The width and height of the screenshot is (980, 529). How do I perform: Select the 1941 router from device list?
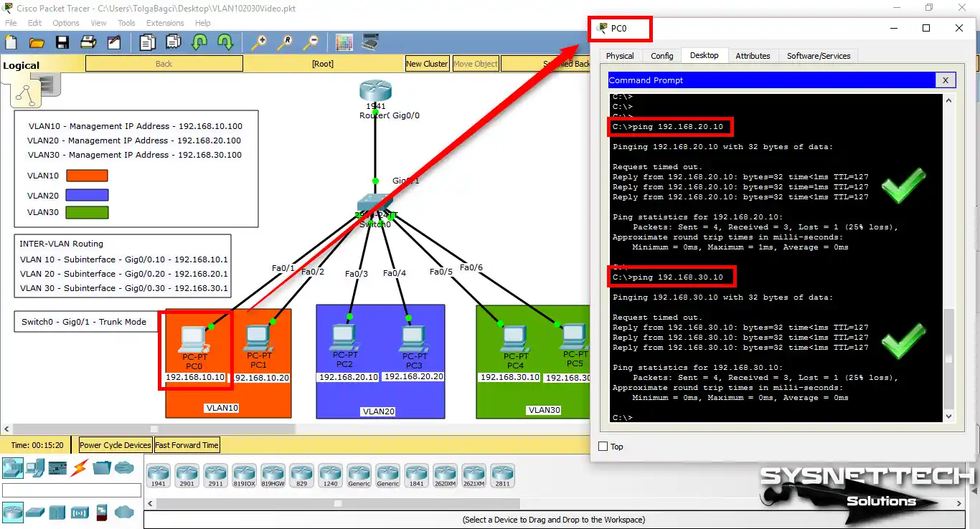pyautogui.click(x=158, y=475)
